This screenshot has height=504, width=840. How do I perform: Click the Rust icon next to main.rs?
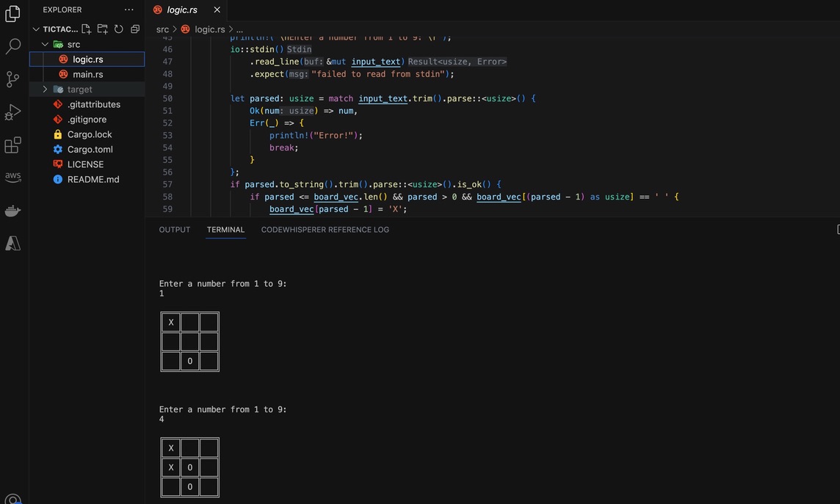click(63, 74)
